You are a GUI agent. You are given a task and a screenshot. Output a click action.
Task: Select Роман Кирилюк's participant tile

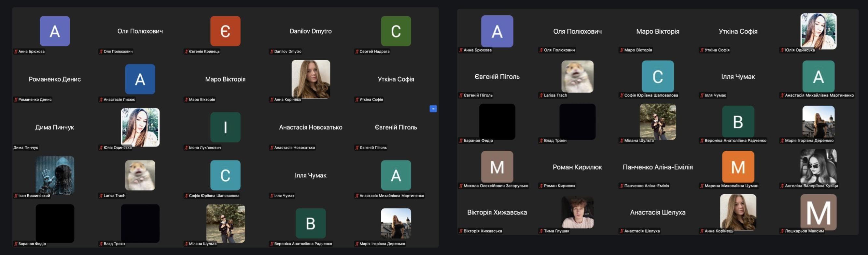point(578,167)
